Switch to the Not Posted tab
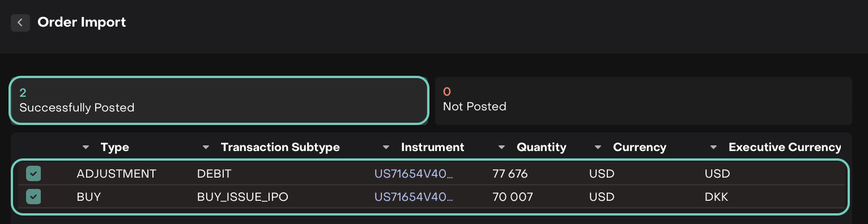Viewport: 868px width, 224px height. point(643,100)
